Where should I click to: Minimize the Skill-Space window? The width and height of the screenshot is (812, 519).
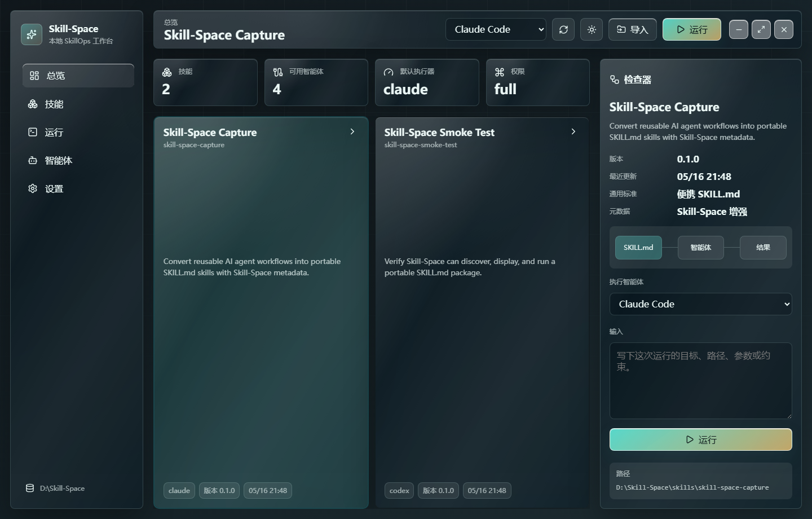tap(739, 29)
